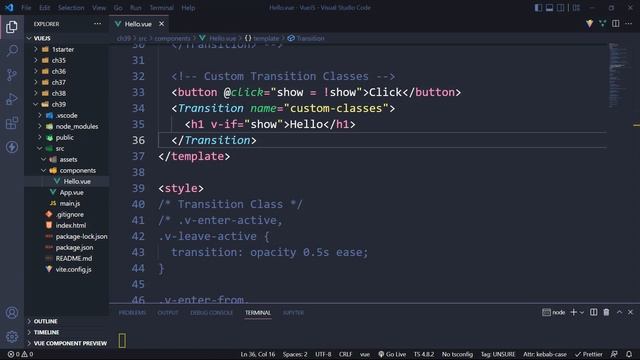Create new terminal with plus icon

[573, 312]
